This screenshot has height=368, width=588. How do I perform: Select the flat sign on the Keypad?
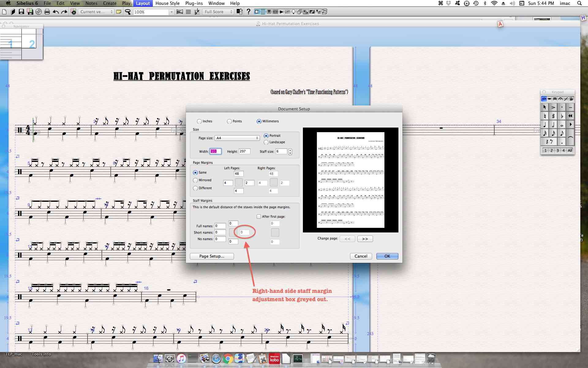[562, 116]
